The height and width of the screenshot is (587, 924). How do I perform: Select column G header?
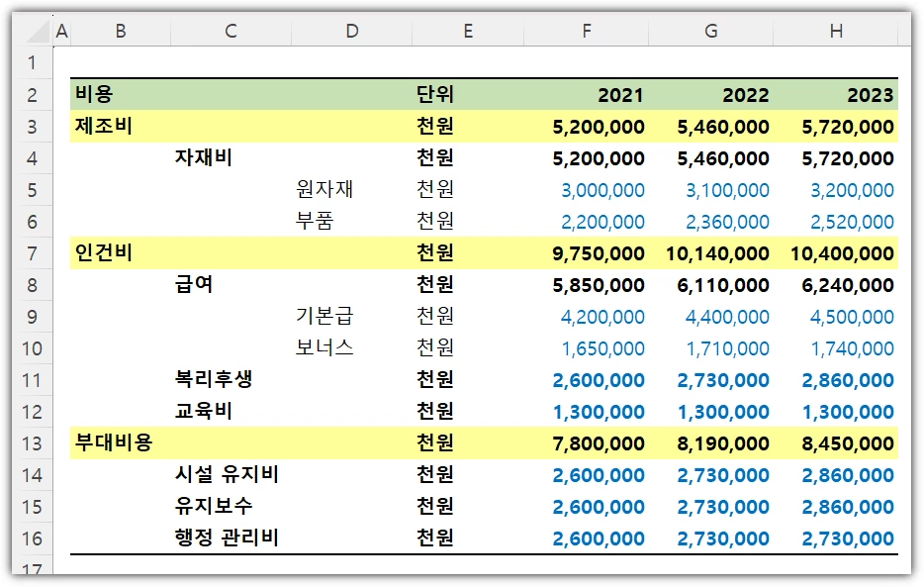pyautogui.click(x=711, y=31)
